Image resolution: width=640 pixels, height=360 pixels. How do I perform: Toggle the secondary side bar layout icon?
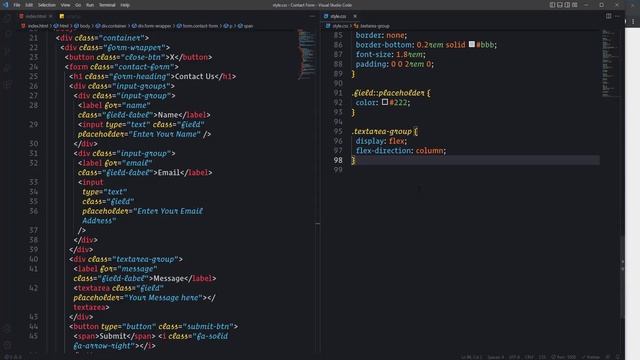[x=567, y=5]
